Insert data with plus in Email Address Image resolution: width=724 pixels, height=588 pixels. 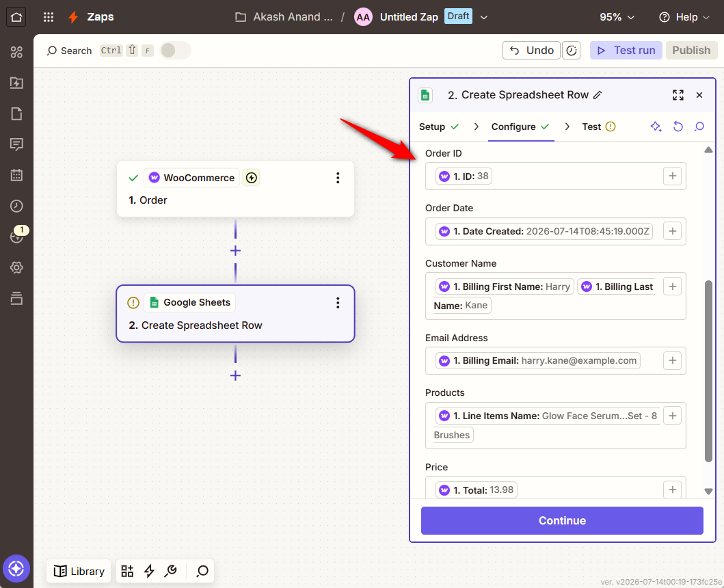pos(672,361)
